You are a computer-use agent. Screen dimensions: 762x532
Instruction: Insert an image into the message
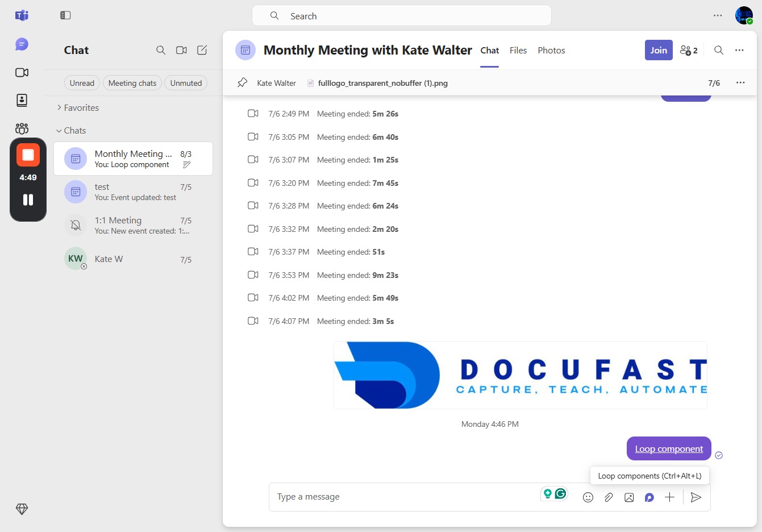[x=629, y=497]
